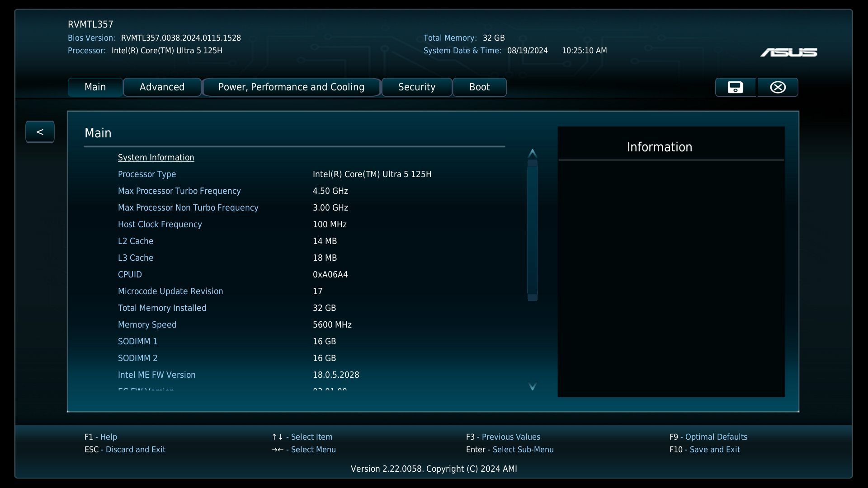Click the vertical scrollbar thumb
Viewport: 868px width, 488px height.
pos(532,230)
